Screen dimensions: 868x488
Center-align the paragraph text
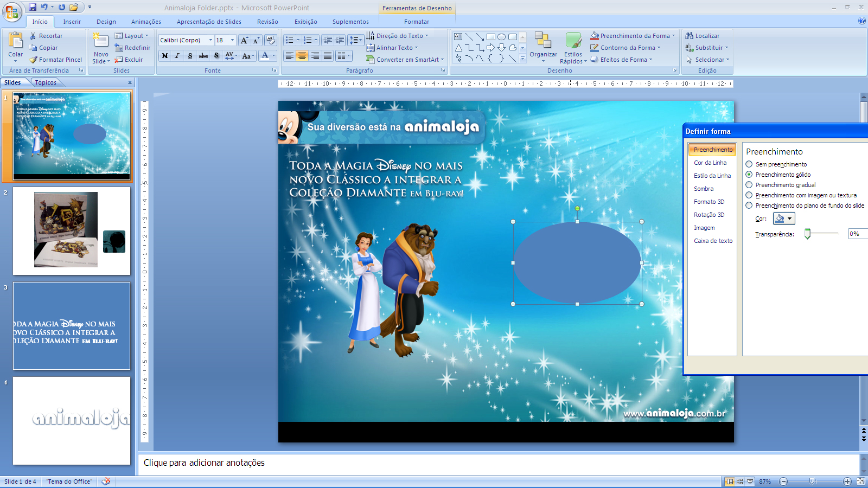tap(302, 56)
